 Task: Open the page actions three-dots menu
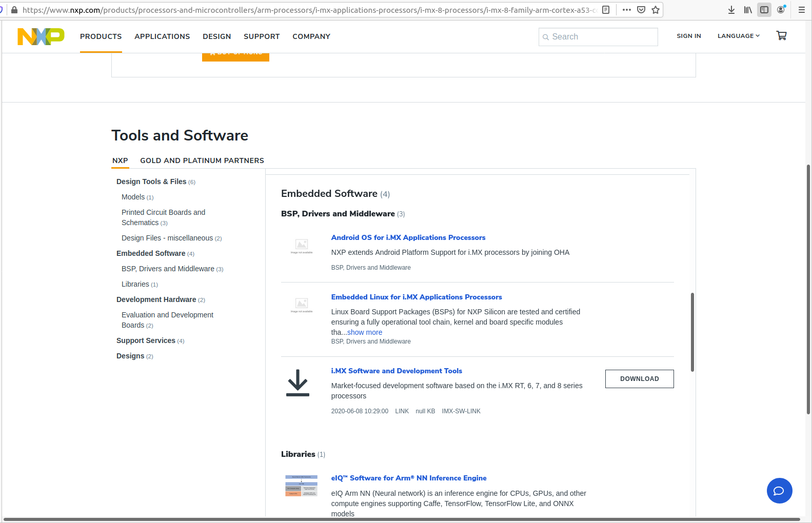[x=626, y=10]
